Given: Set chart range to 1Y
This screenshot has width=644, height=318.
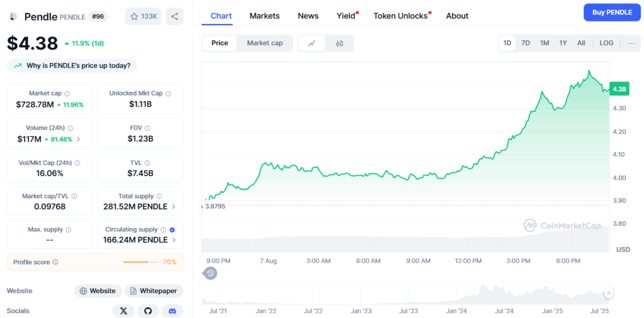Looking at the screenshot, I should click(x=563, y=43).
